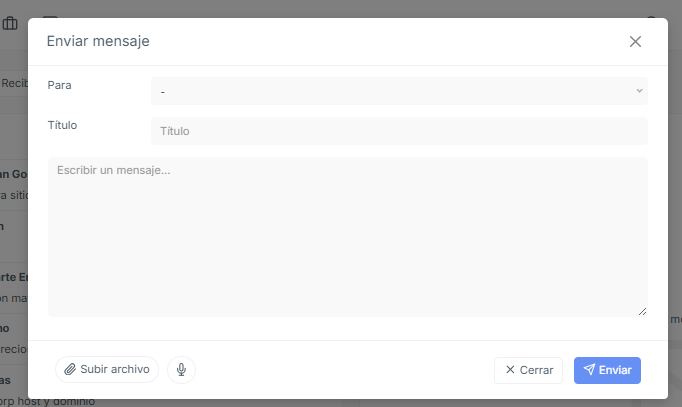682x407 pixels.
Task: Open the message mentioning host y dominio
Action: [x=47, y=401]
